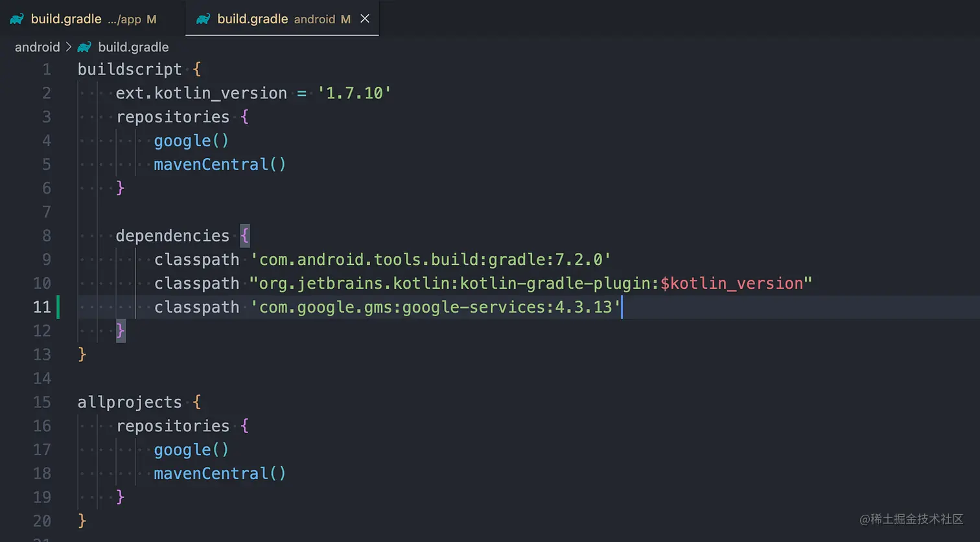Click the highlighted closing brace on line 12
This screenshot has height=542, width=980.
point(121,330)
